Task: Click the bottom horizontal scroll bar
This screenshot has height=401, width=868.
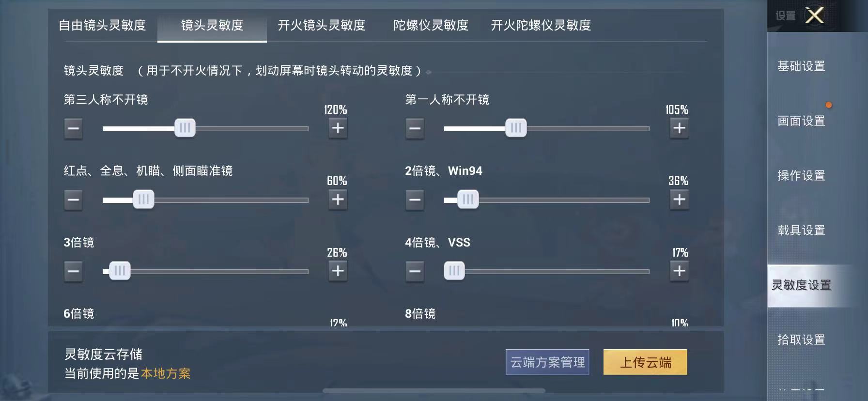Action: [x=434, y=390]
